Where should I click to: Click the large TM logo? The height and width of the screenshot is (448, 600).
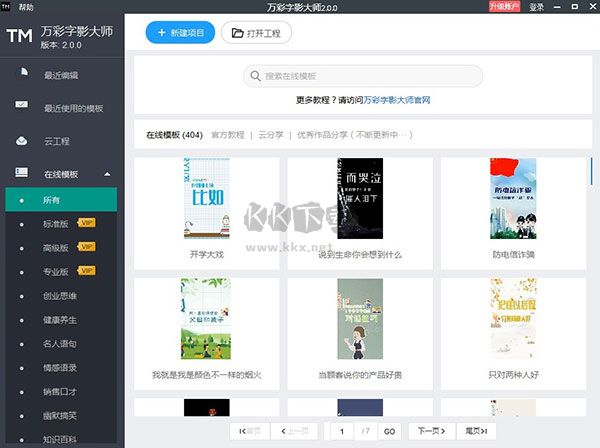coord(20,36)
